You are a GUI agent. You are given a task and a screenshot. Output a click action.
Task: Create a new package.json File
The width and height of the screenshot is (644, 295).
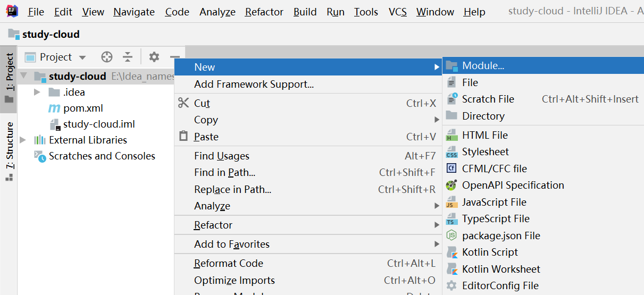500,235
